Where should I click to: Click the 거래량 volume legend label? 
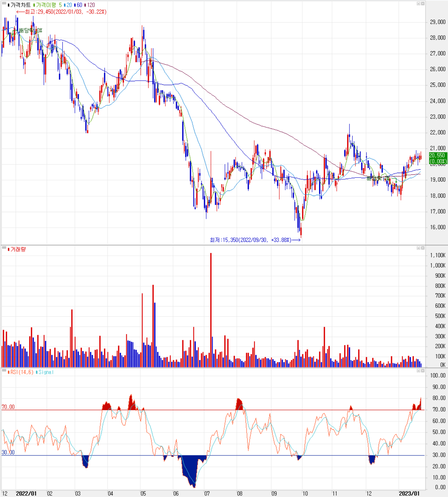(x=17, y=249)
